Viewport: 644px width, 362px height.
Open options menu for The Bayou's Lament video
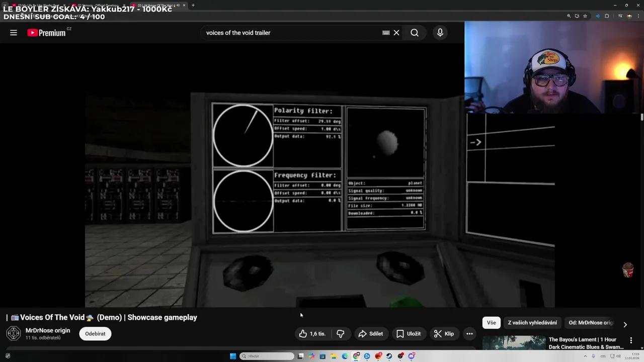[x=631, y=340]
